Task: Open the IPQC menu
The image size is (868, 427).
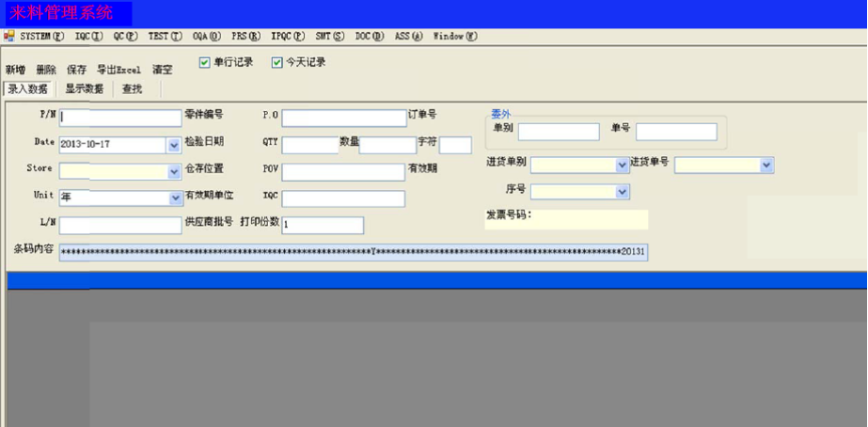Action: pyautogui.click(x=288, y=36)
